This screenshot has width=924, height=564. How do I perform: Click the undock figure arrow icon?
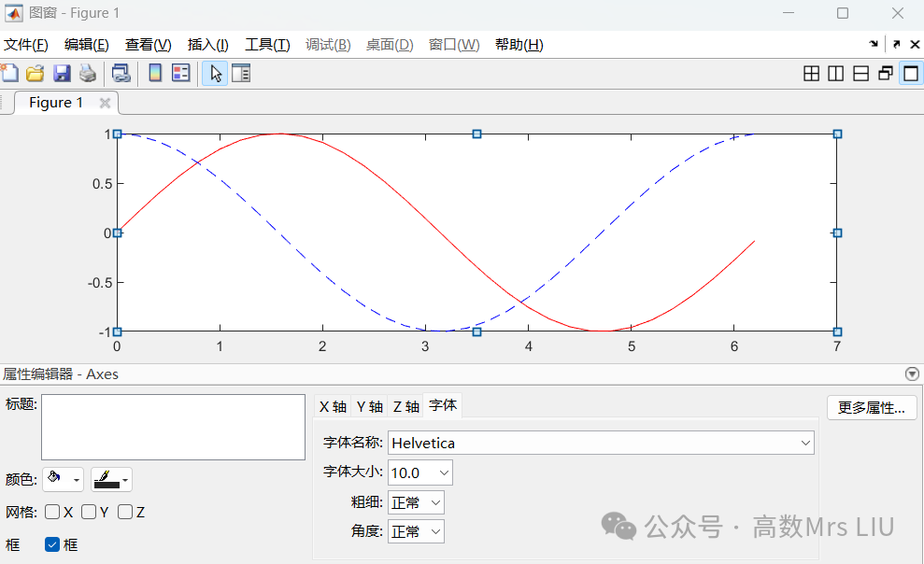(x=896, y=44)
